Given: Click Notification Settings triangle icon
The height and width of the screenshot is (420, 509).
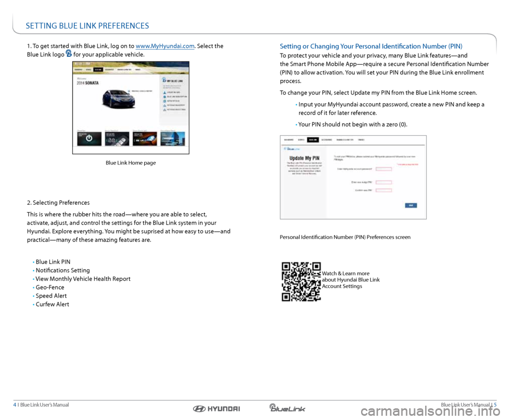Looking at the screenshot, I should (x=164, y=109).
